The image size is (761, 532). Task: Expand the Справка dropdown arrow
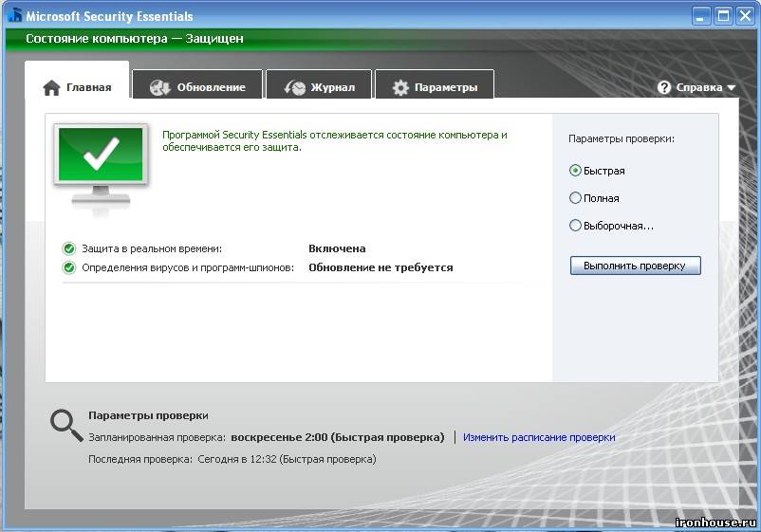[x=732, y=88]
